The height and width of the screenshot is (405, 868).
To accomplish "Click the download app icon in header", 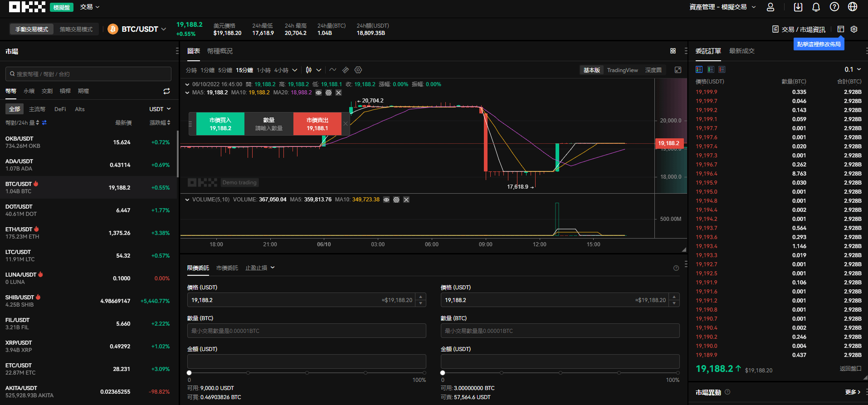I will click(x=798, y=7).
